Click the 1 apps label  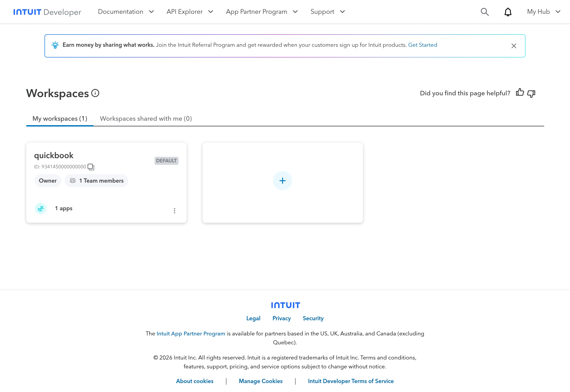(x=64, y=208)
